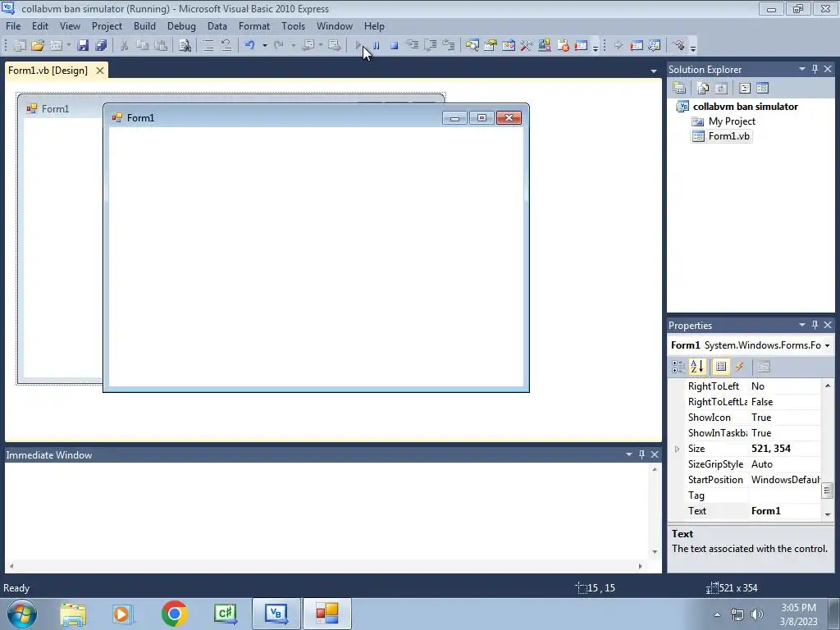Open Solution Explorer window position dropdown

tap(802, 69)
